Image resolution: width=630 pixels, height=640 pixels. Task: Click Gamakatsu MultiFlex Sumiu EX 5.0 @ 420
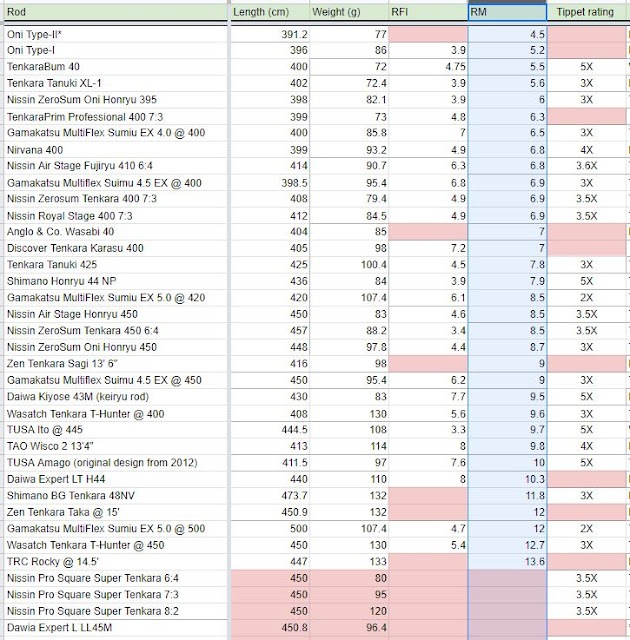(x=115, y=298)
